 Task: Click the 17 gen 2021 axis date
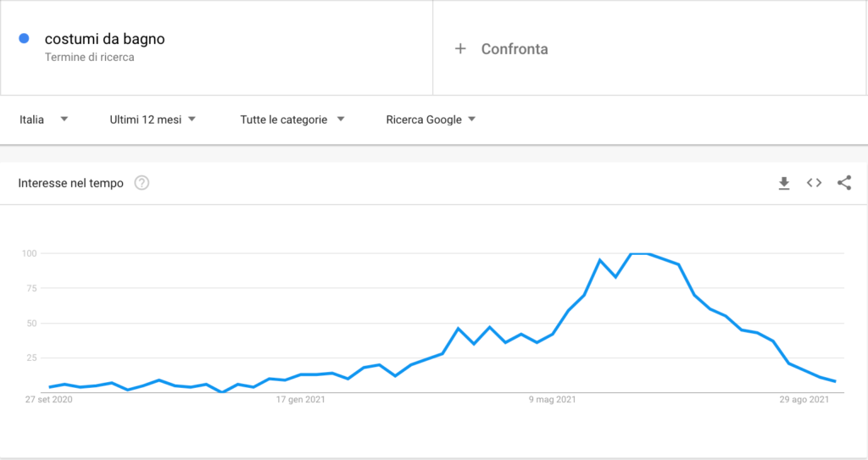tap(303, 399)
